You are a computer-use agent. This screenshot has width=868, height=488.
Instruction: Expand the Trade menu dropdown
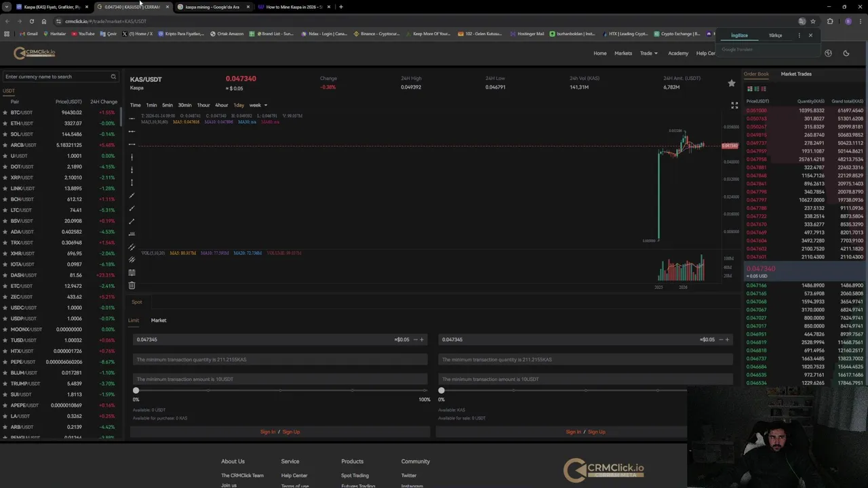649,53
